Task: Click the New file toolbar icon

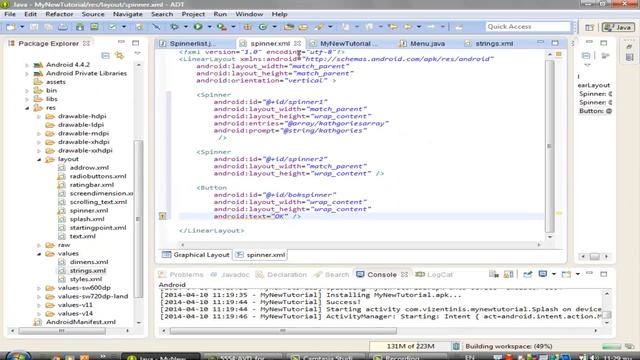Action: 11,27
